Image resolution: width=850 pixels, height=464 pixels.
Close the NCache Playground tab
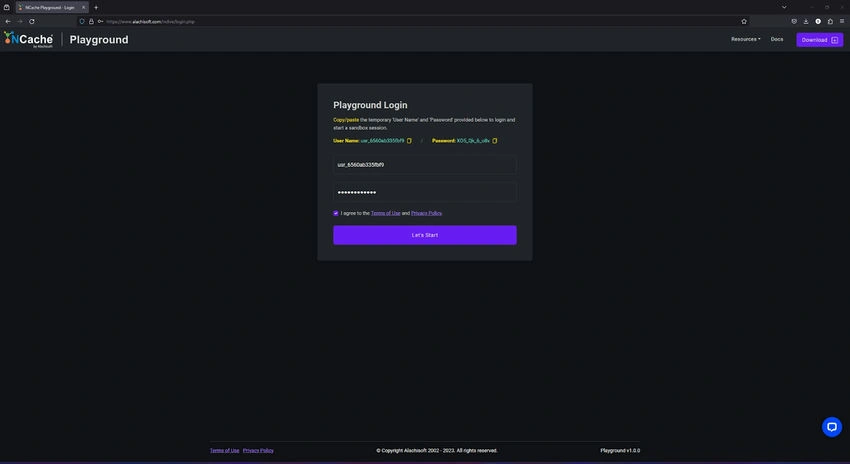(83, 8)
